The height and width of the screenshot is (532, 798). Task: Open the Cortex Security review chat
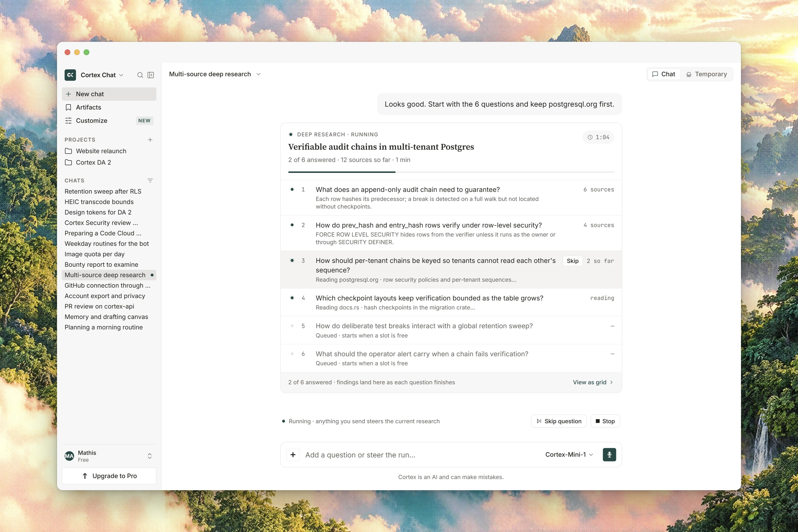pyautogui.click(x=109, y=223)
